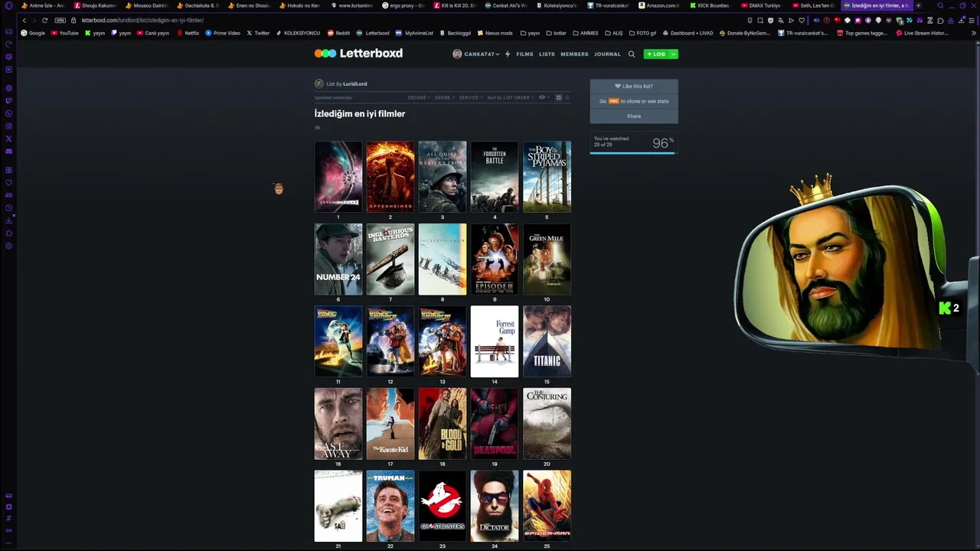Click the browser back arrow
Viewport: 980px width, 551px height.
(24, 20)
